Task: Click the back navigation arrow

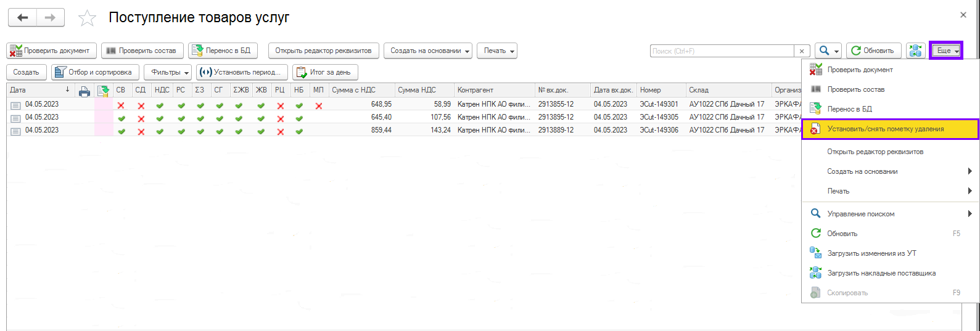Action: point(23,18)
